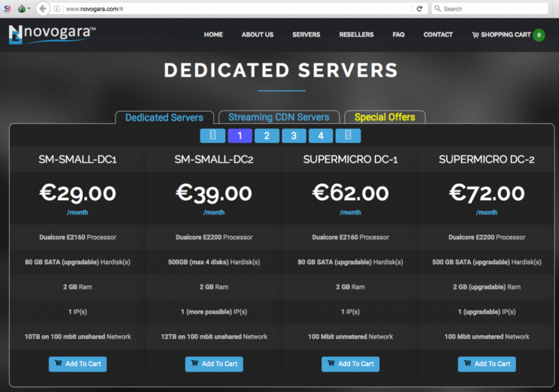The height and width of the screenshot is (392, 559).
Task: Click '500 GB SATA (upgradable) Hardisk(s)' text
Action: (x=487, y=262)
